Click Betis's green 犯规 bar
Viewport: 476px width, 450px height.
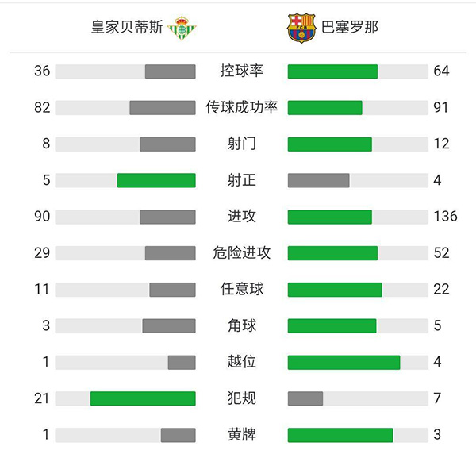click(x=143, y=398)
